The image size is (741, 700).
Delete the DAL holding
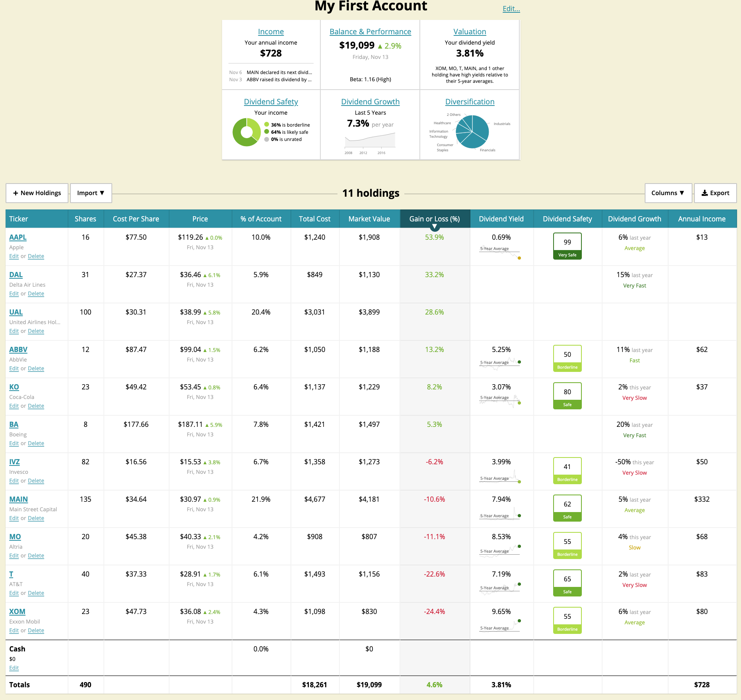tap(36, 294)
